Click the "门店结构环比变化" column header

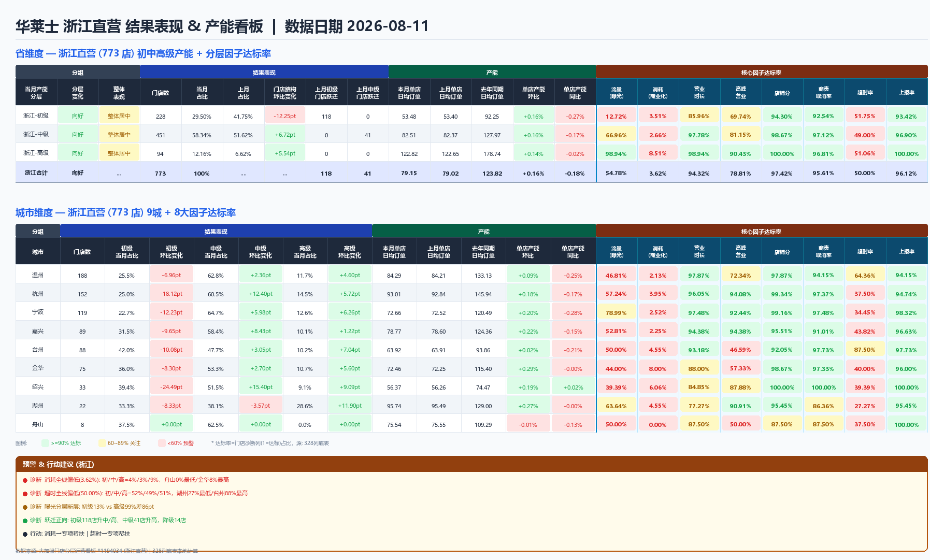coord(285,93)
